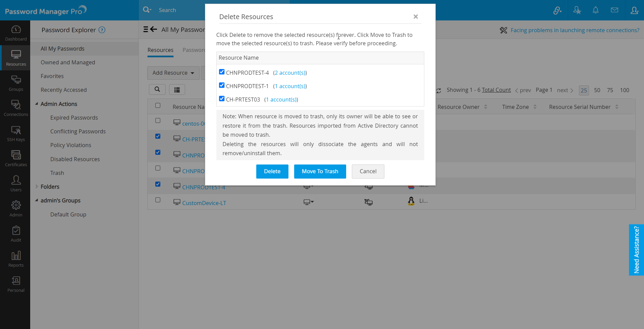644x329 pixels.
Task: Click the search magnifier button above table
Action: pos(157,89)
